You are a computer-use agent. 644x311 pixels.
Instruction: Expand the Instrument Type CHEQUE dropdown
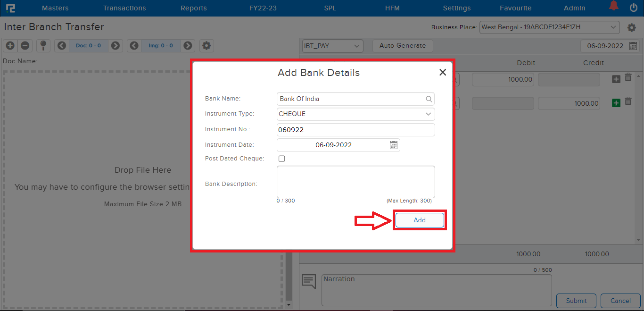point(428,114)
